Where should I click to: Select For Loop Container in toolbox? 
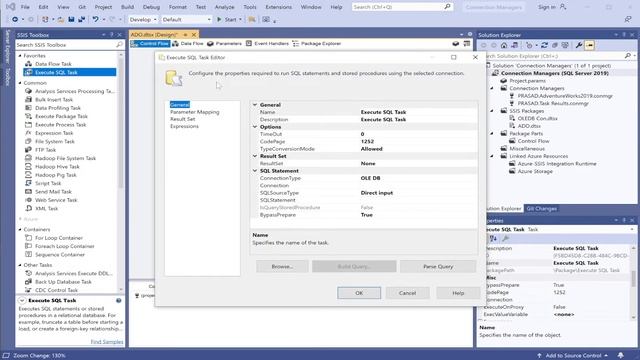click(59, 238)
